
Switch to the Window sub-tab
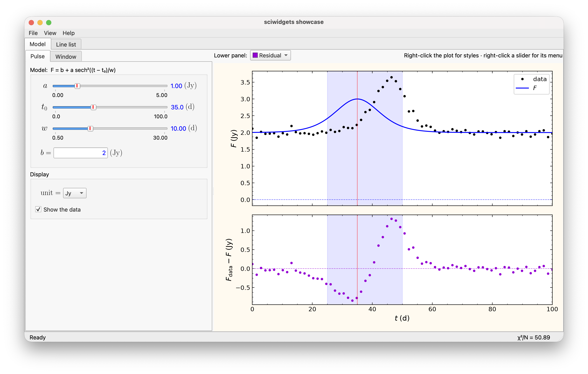coord(66,57)
